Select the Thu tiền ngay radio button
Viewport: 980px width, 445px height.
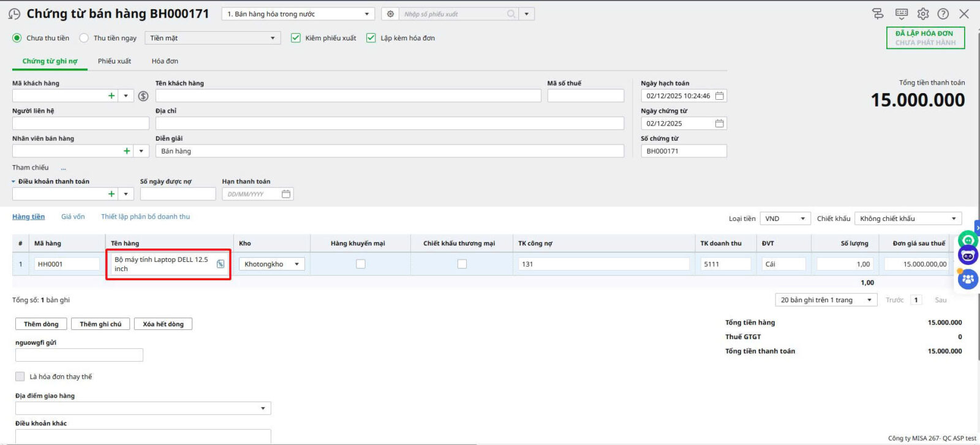85,38
